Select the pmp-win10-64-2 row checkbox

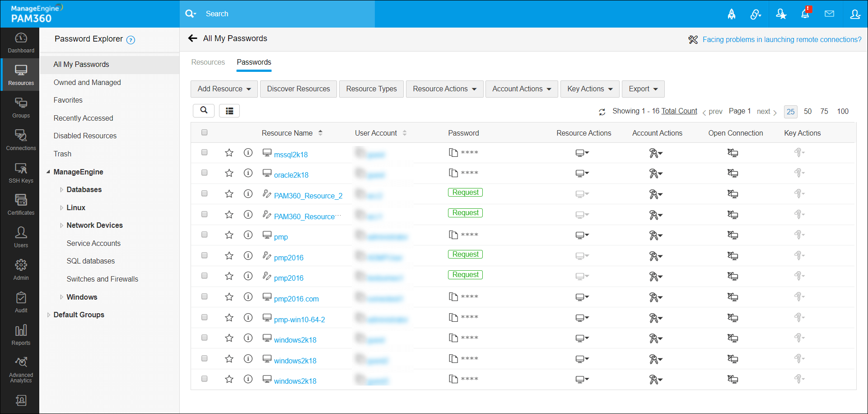205,317
